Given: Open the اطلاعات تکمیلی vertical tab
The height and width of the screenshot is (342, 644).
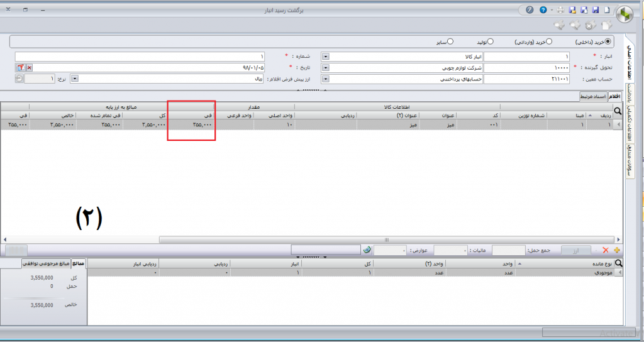Looking at the screenshot, I should click(630, 124).
